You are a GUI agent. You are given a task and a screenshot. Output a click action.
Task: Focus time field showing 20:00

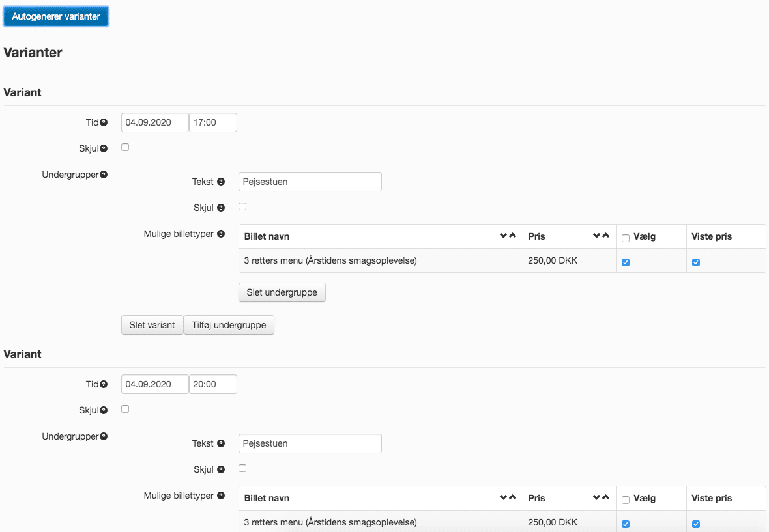[x=213, y=384]
